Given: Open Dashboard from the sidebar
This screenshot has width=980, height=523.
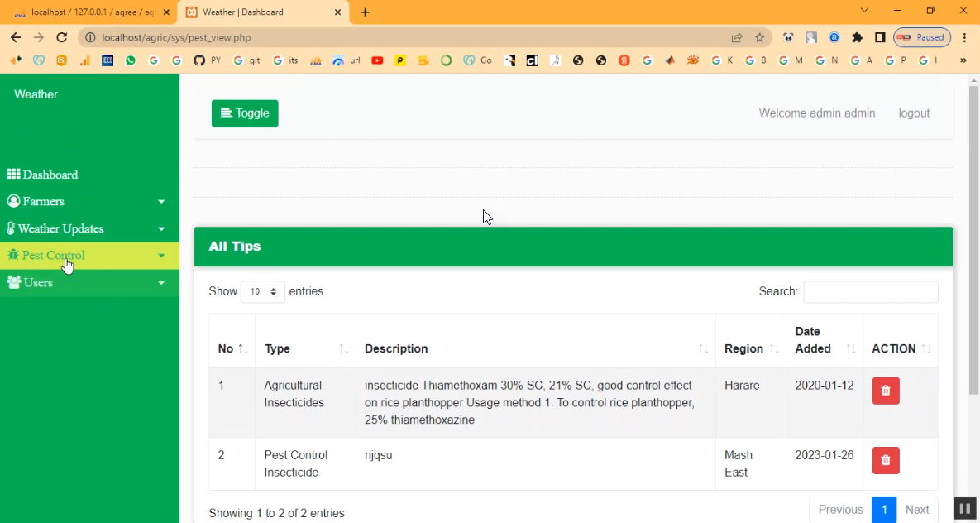Looking at the screenshot, I should (50, 175).
